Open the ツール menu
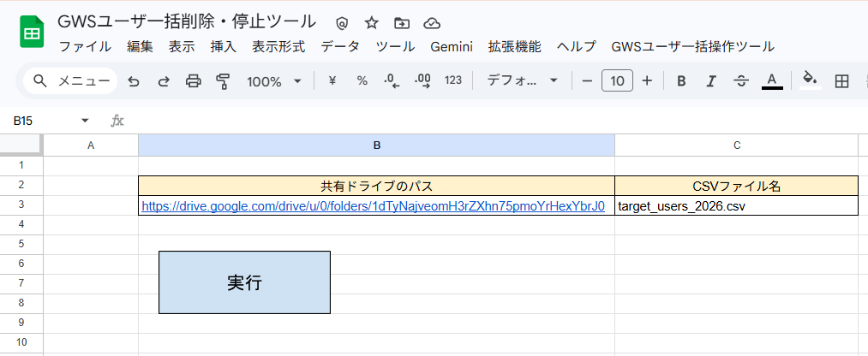This screenshot has height=356, width=868. pos(395,46)
